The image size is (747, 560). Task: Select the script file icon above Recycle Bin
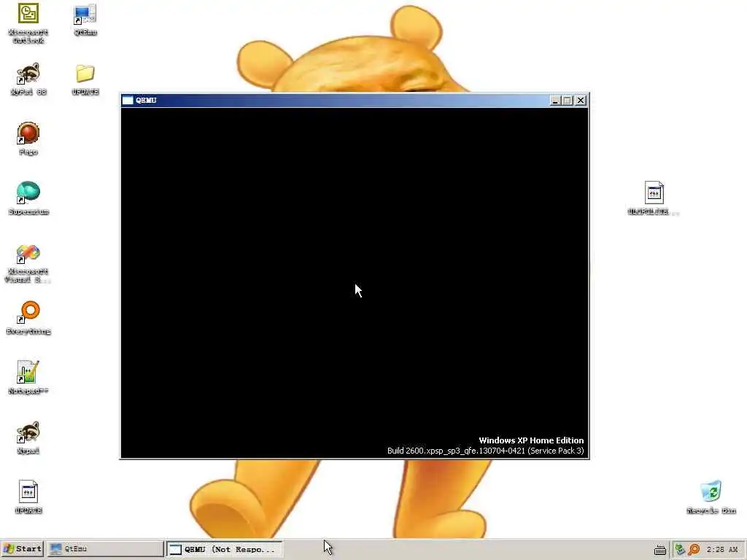point(654,198)
